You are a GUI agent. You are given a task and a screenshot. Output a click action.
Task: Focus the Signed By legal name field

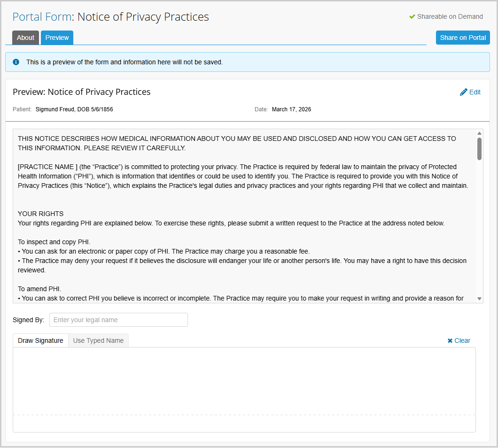pyautogui.click(x=118, y=320)
